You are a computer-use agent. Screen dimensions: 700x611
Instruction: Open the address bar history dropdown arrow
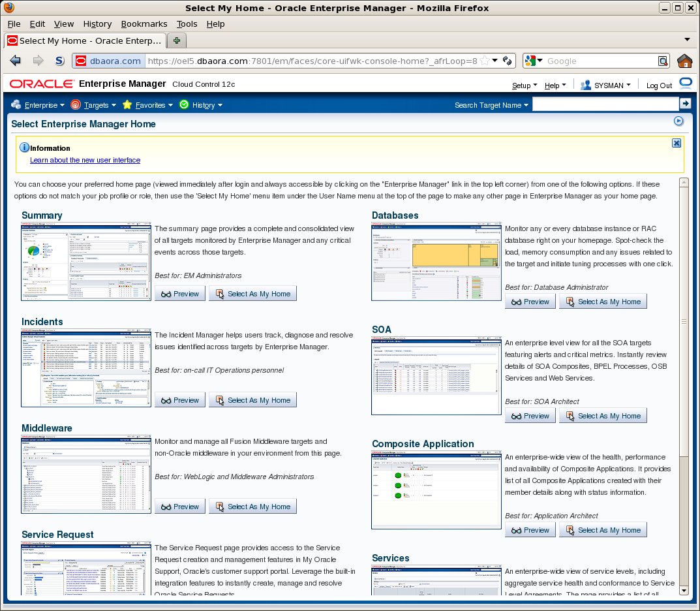coord(495,60)
